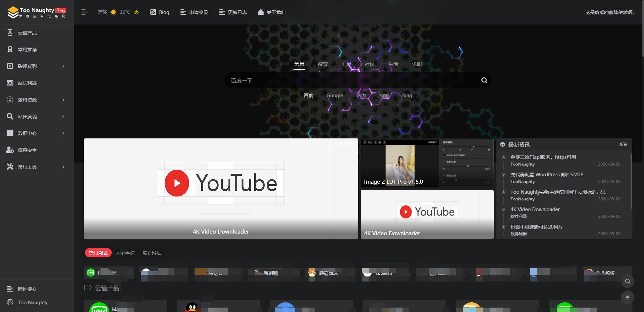Click the 申请收录 icon in top bar
The width and height of the screenshot is (644, 312).
coord(183,12)
